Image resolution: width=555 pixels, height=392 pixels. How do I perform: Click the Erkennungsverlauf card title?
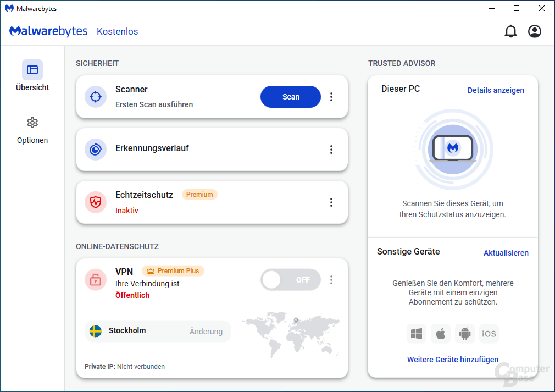[x=152, y=148]
